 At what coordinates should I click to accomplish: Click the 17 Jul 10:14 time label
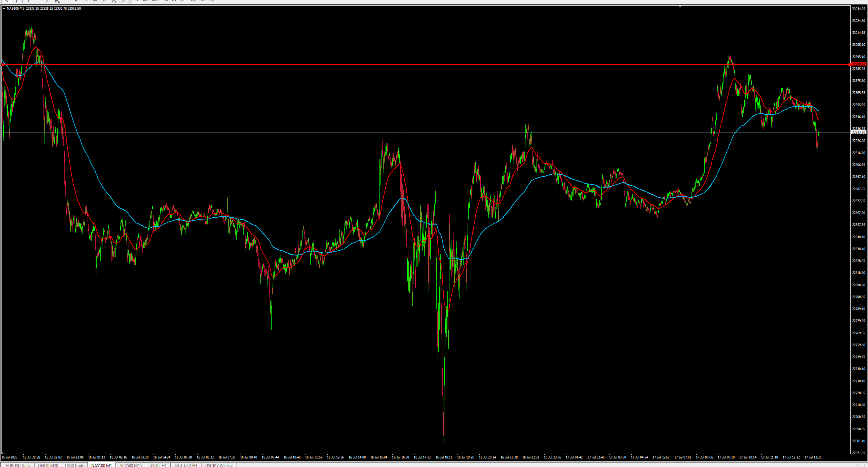pos(748,457)
